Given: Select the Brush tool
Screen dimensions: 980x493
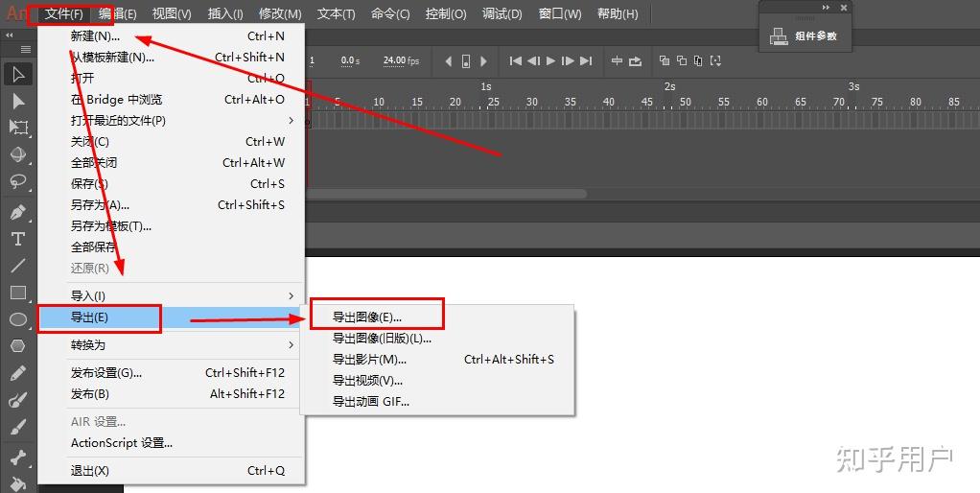Looking at the screenshot, I should click(x=18, y=427).
